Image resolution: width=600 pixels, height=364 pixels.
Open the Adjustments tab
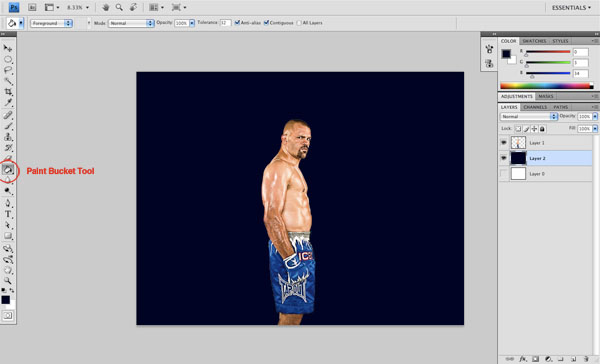517,96
